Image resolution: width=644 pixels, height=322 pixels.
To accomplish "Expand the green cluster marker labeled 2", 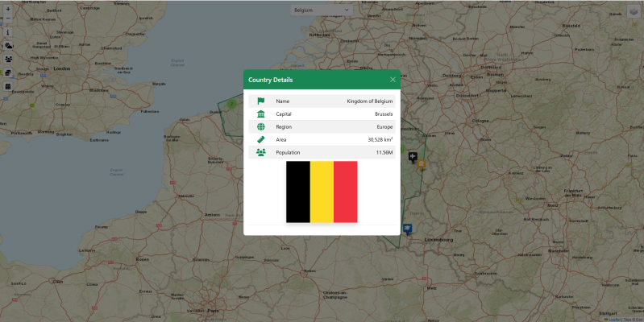I will [231, 103].
